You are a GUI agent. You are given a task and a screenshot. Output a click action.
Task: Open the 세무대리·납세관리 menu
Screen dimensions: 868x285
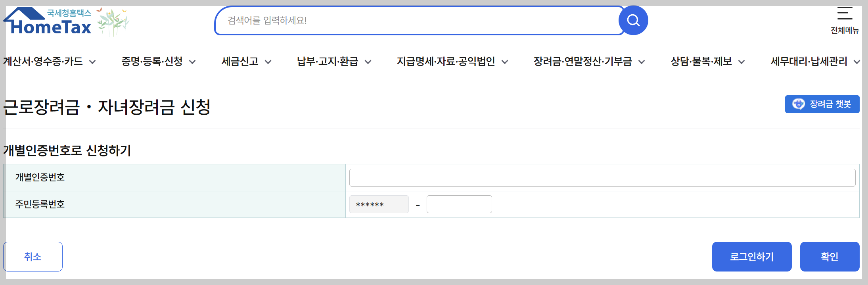(x=809, y=61)
